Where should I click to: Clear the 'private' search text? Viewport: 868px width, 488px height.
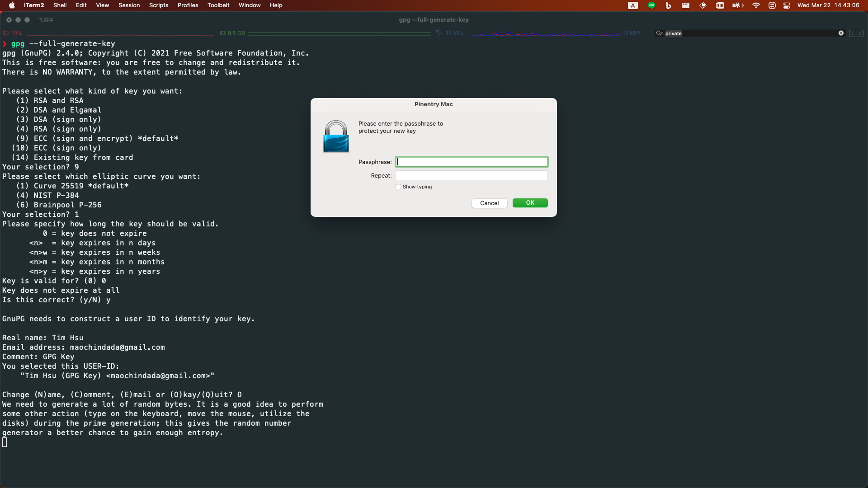[841, 33]
